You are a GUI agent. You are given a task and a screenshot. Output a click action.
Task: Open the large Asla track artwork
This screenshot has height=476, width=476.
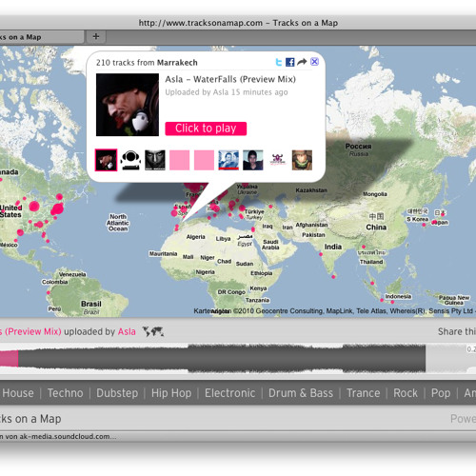[128, 105]
